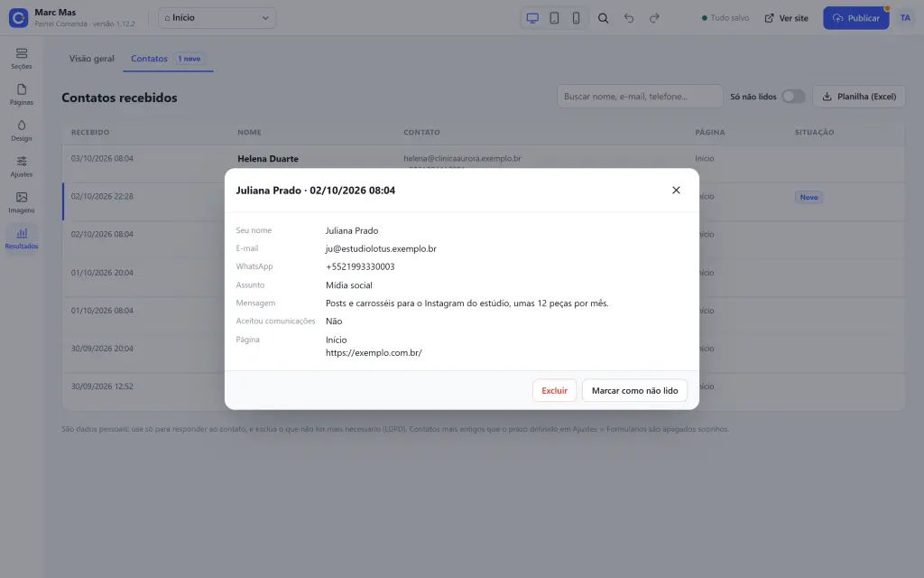Click the Contatos recebidos heading
The width and height of the screenshot is (924, 578).
click(x=119, y=98)
